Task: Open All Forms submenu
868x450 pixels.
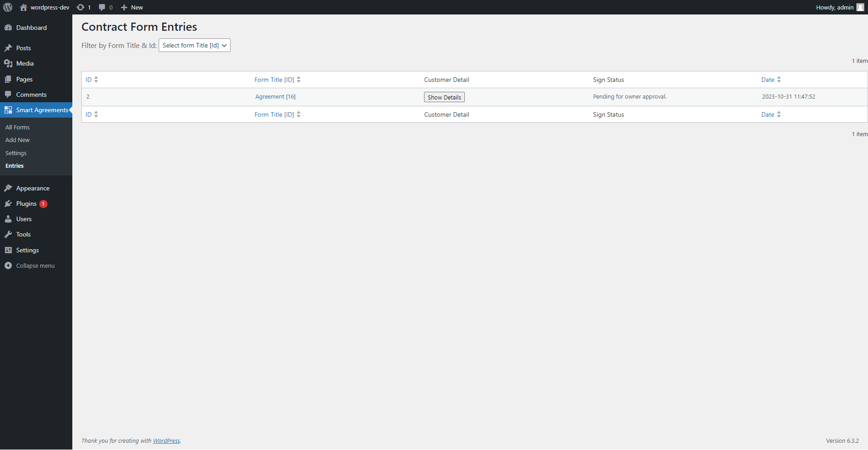Action: 17,127
